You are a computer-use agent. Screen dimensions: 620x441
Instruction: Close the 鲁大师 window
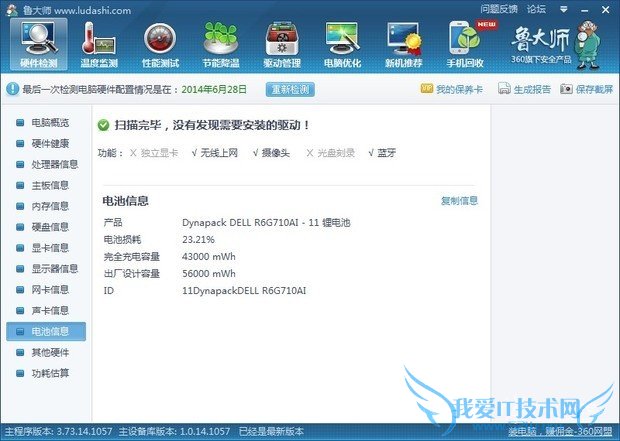click(605, 9)
